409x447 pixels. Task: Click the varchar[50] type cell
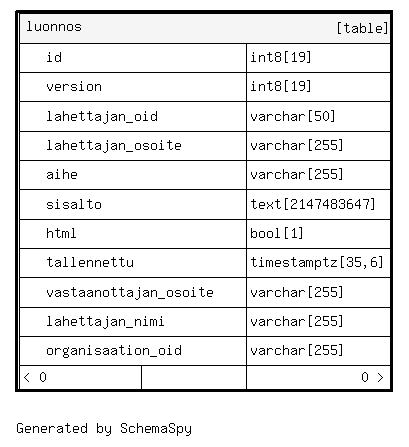click(318, 117)
